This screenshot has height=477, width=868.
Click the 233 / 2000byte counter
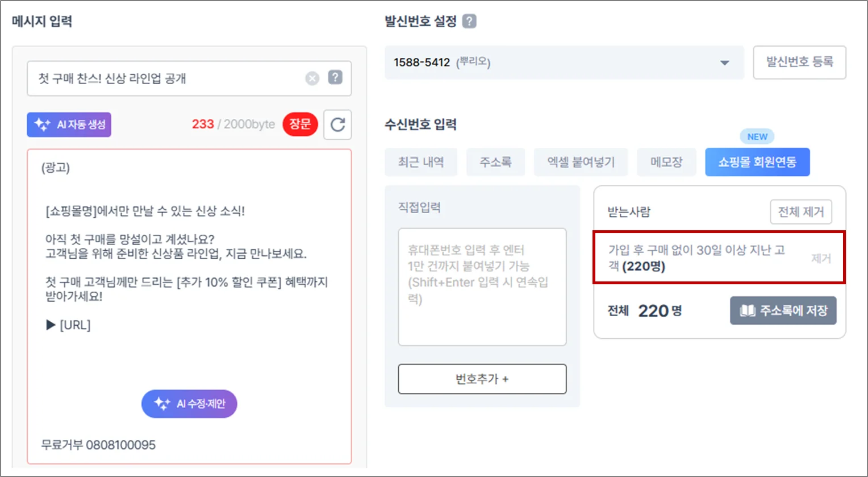point(233,124)
